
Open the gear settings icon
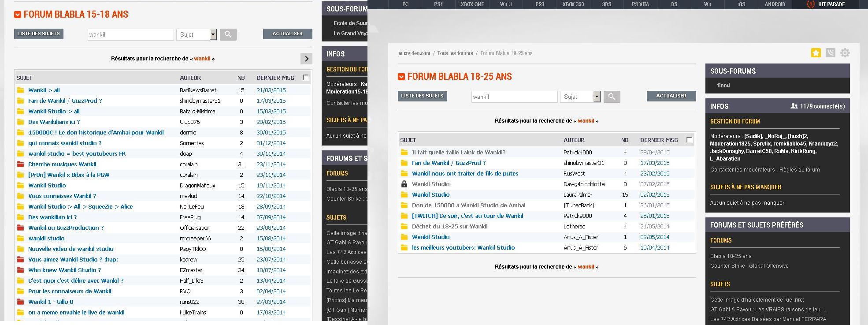pos(845,53)
